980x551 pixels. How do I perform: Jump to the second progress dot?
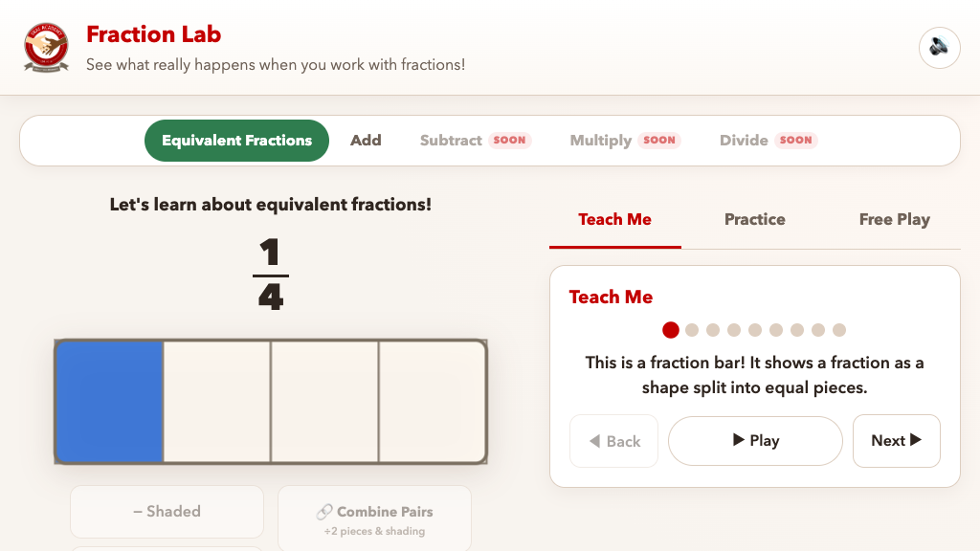point(692,330)
